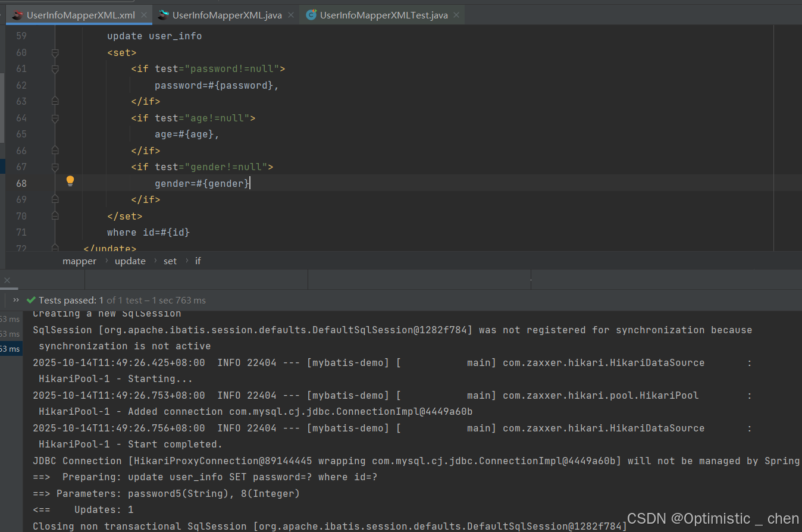This screenshot has height=532, width=802.
Task: Click 'HikariPool-1 - Added connection' console line
Action: coord(256,411)
